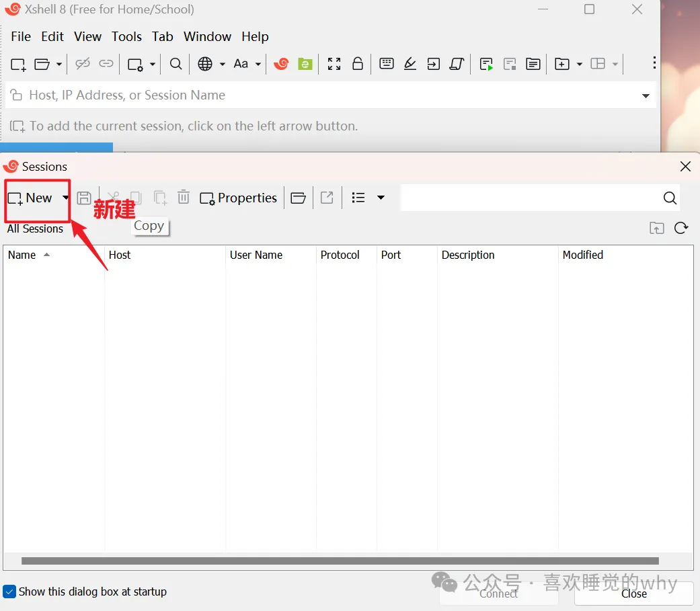Screen dimensions: 700x611
Task: Click the Find magnifier icon in main toolbar
Action: tap(176, 64)
